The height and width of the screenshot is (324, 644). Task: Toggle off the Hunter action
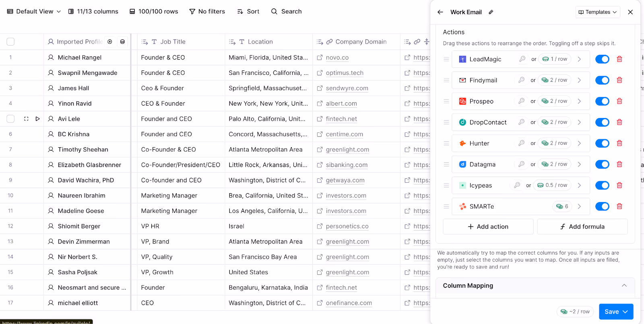(x=602, y=143)
